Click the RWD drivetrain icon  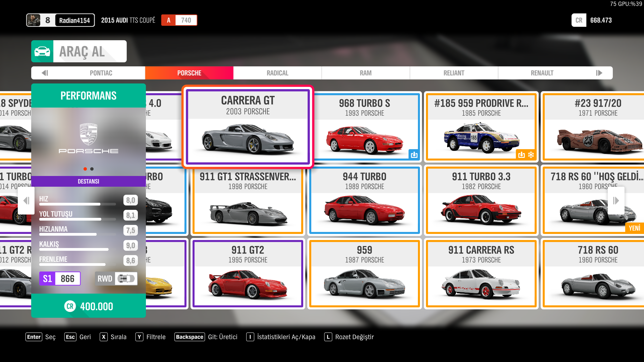coord(126,279)
